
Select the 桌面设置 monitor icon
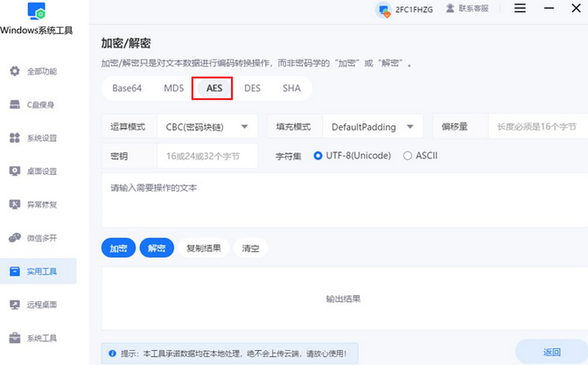(15, 172)
